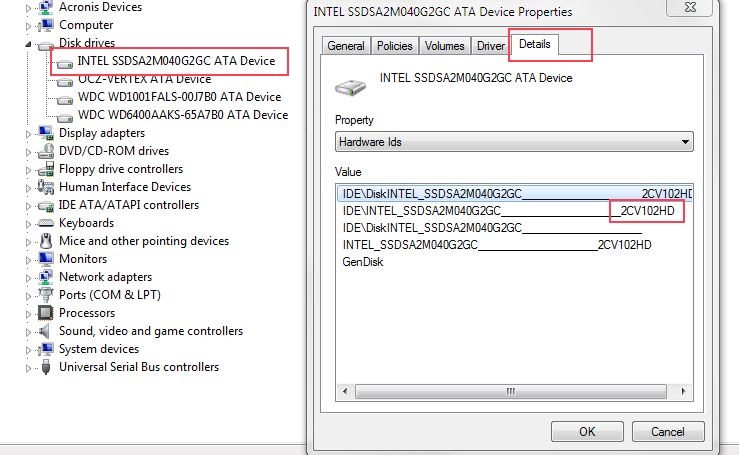
Task: Click the Human Interface Devices icon
Action: [46, 187]
